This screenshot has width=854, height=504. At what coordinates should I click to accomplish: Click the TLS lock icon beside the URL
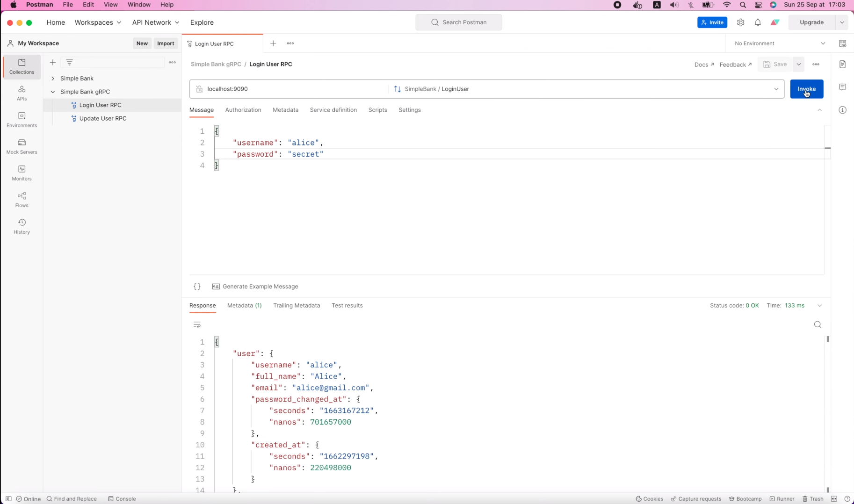tap(199, 89)
